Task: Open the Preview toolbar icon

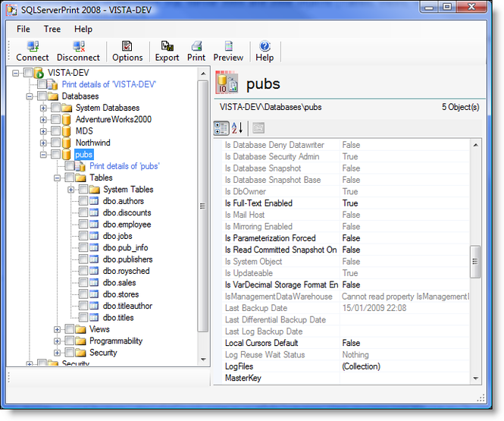Action: [229, 46]
